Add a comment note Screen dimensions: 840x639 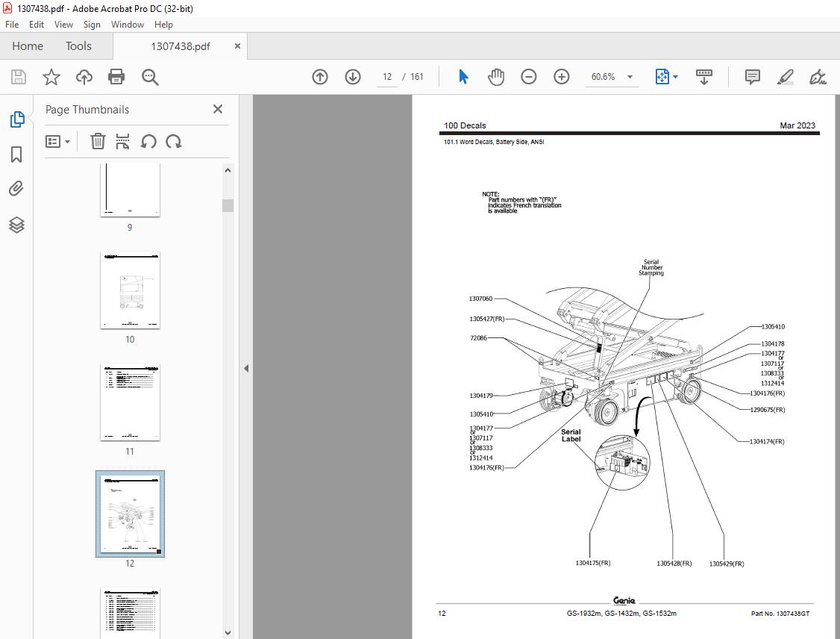click(753, 77)
